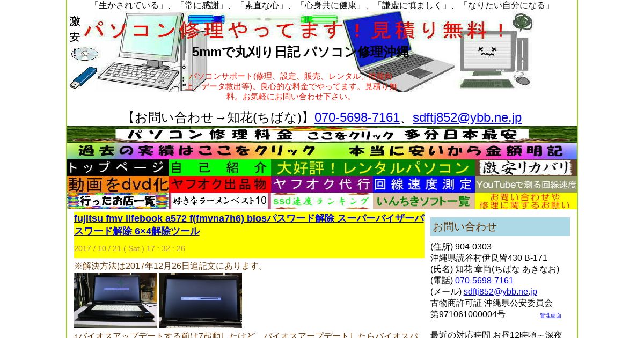The image size is (644, 338).
Task: Click sidebar phone number link
Action: click(484, 281)
